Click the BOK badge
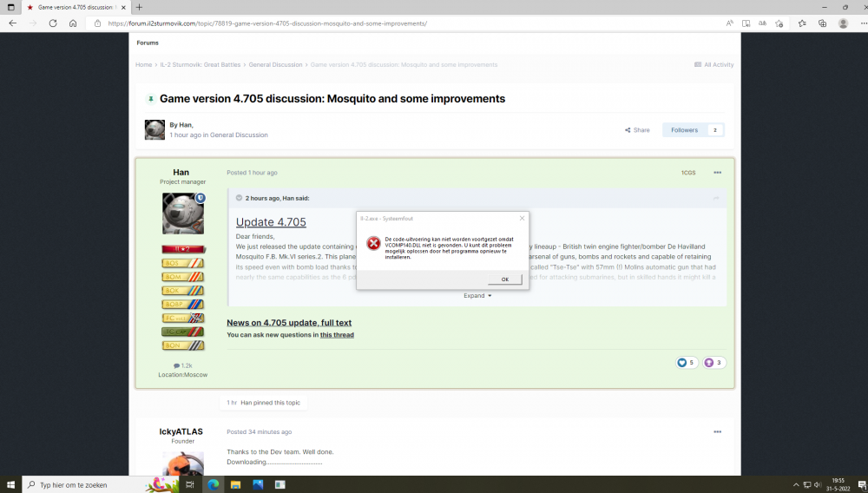 (x=182, y=291)
